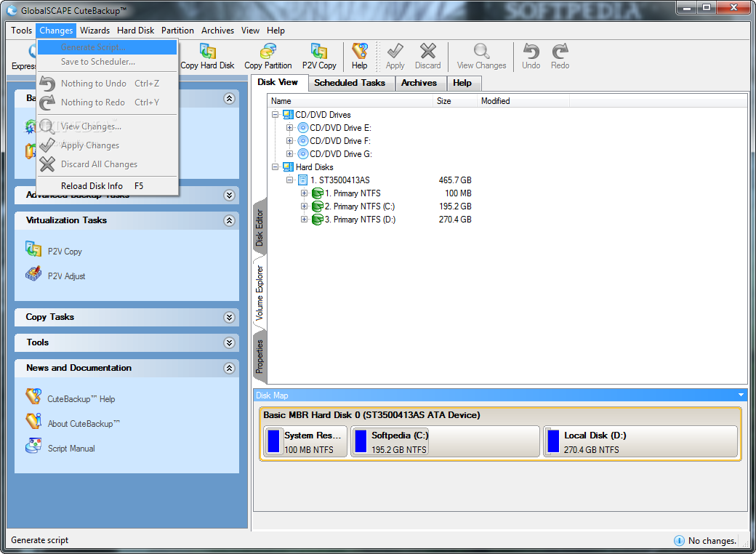The height and width of the screenshot is (554, 756).
Task: Select the CD/DVD Drive F: disc icon
Action: coord(303,141)
